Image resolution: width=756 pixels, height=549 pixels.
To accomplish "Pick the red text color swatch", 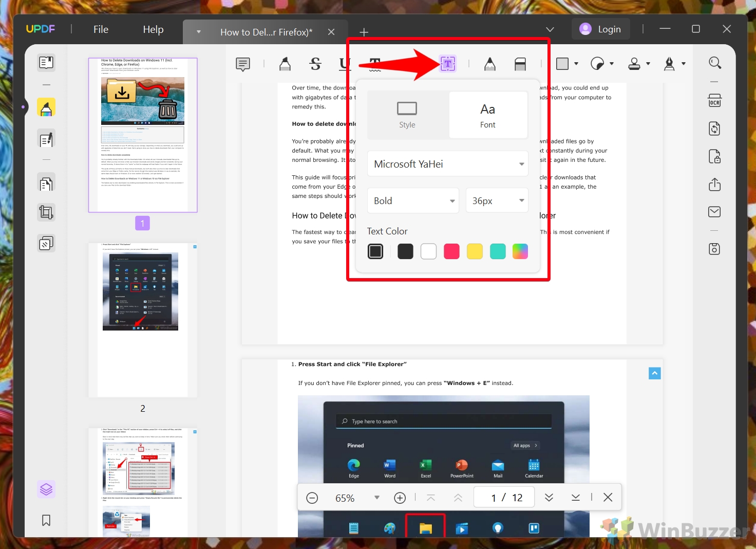I will tap(451, 251).
